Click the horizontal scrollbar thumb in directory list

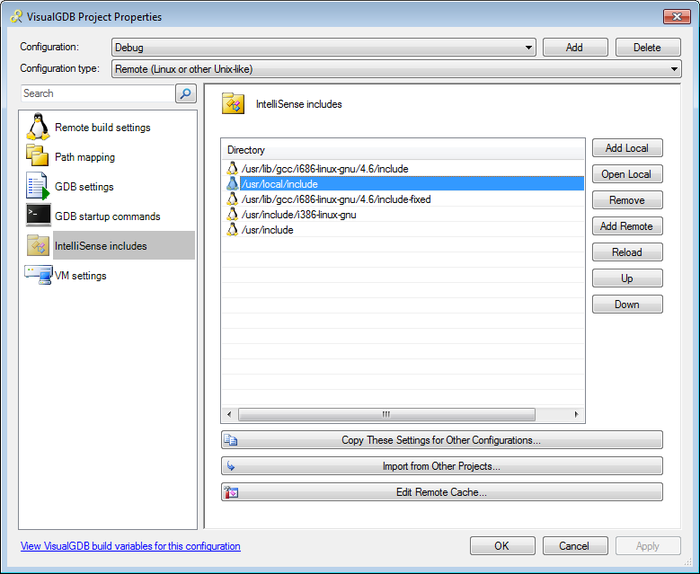[x=387, y=414]
